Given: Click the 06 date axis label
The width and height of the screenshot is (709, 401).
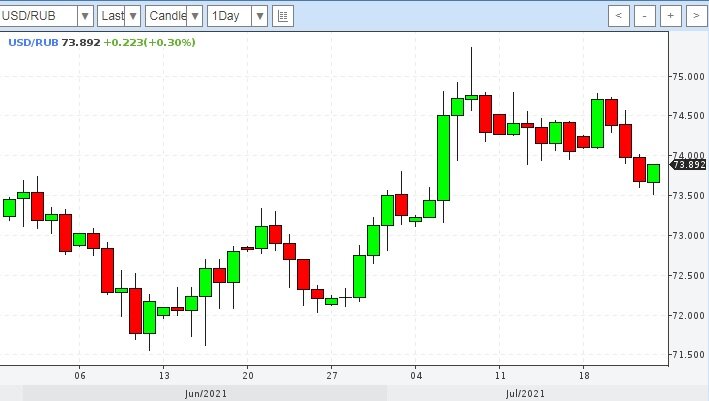Looking at the screenshot, I should pos(80,375).
